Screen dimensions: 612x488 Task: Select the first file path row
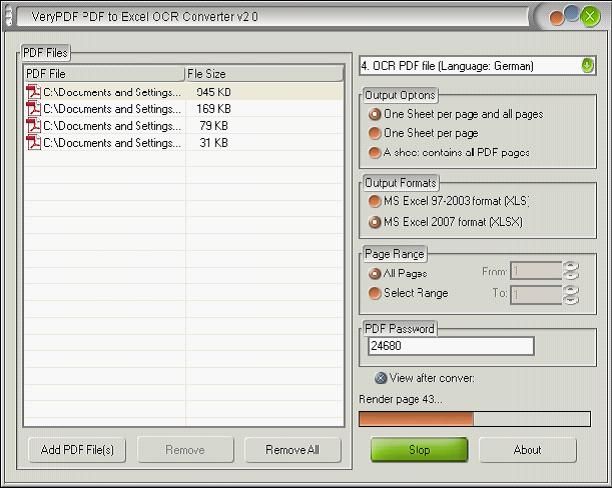tap(112, 92)
